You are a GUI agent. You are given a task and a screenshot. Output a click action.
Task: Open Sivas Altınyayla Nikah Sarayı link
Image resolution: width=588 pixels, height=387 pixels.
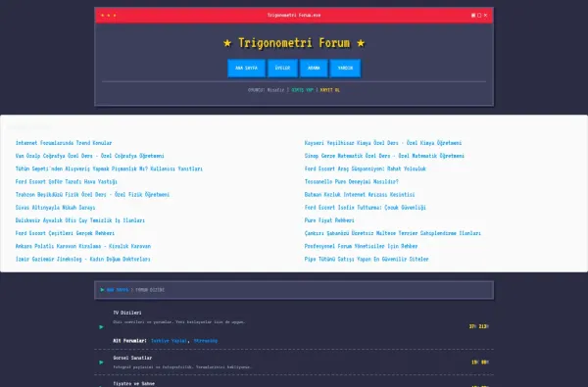click(55, 208)
